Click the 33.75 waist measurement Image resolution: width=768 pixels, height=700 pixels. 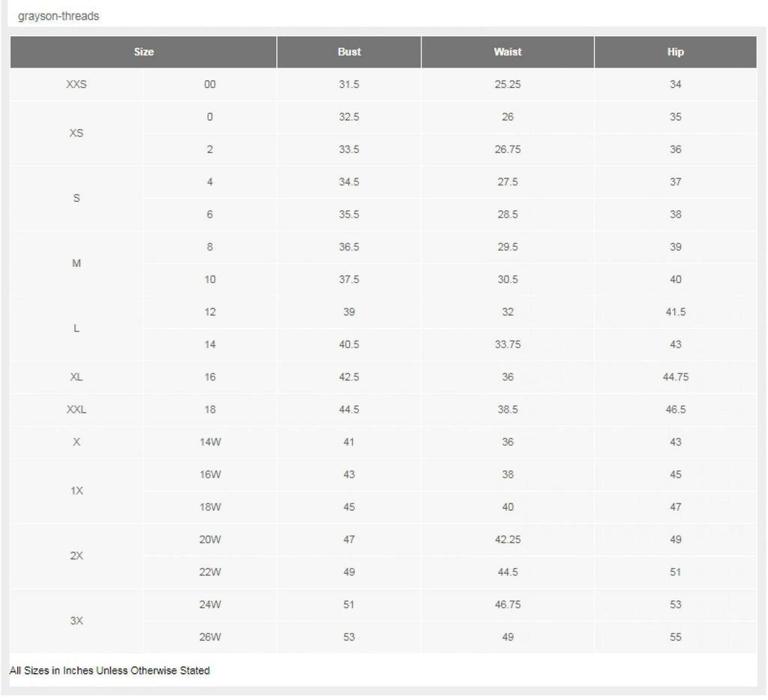tap(508, 344)
